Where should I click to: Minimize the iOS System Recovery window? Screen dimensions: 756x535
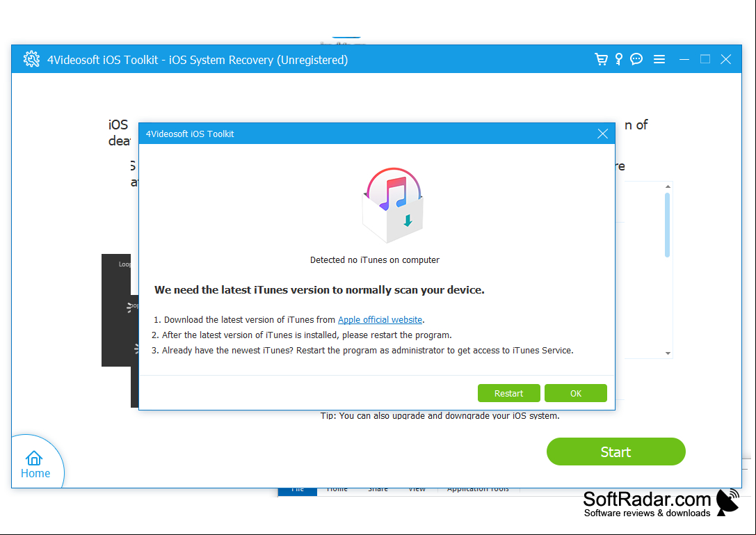(x=684, y=59)
